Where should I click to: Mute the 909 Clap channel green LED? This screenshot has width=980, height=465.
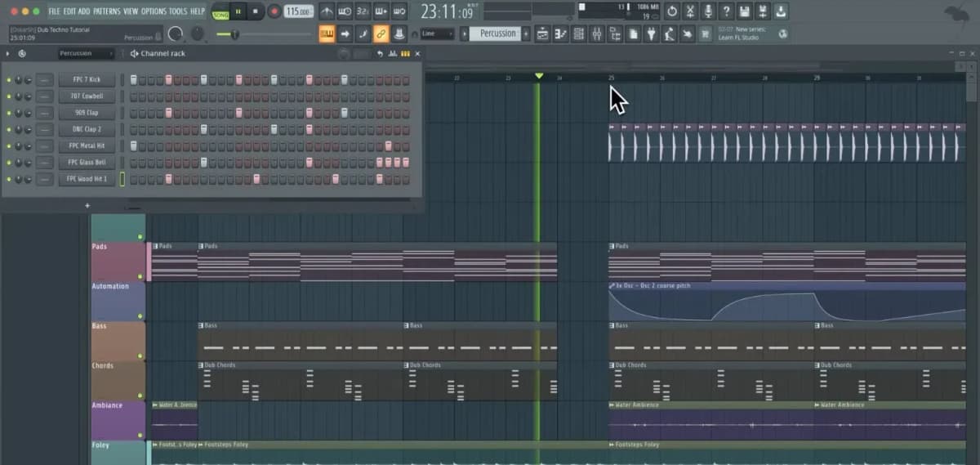pos(9,113)
